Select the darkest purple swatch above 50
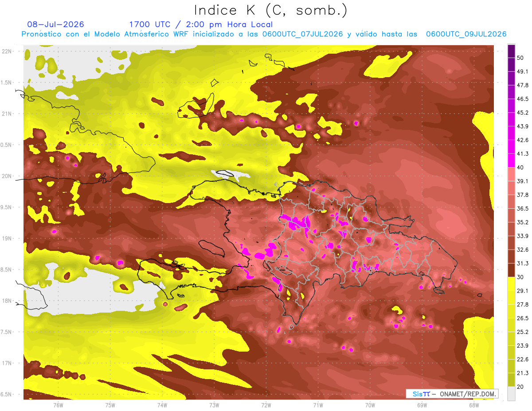This screenshot has width=532, height=411. point(512,51)
